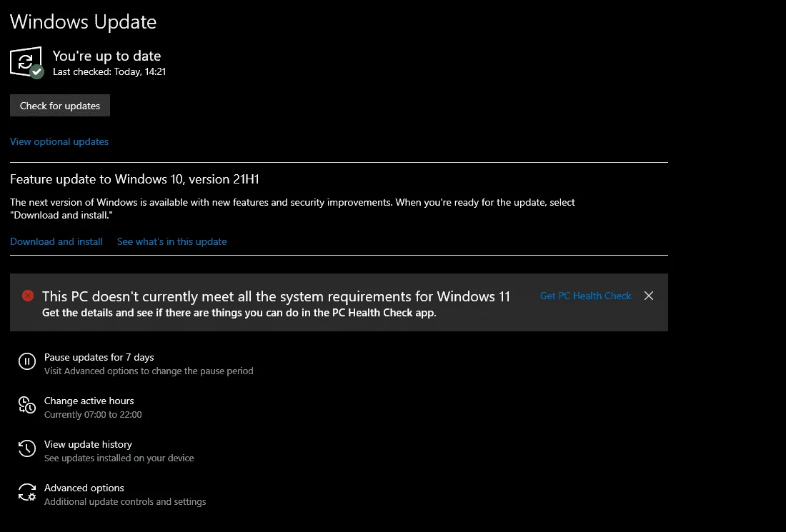Open Change active hours option
This screenshot has height=532, width=786.
tap(89, 401)
